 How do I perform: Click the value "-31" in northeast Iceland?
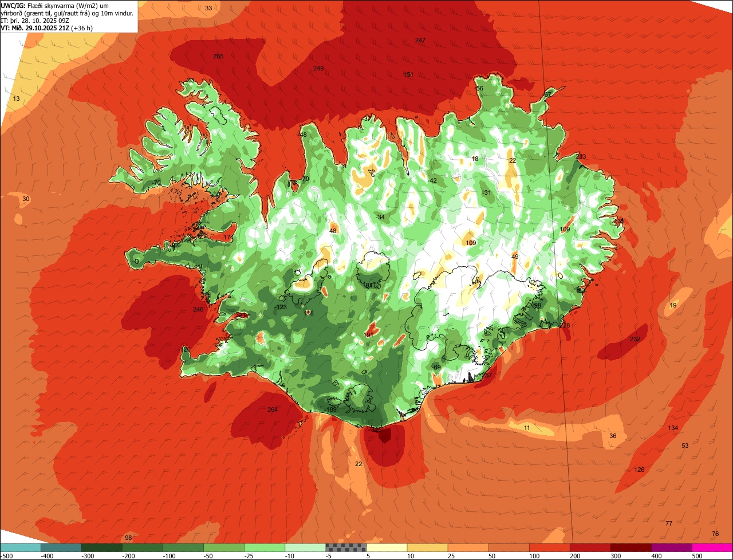(487, 192)
